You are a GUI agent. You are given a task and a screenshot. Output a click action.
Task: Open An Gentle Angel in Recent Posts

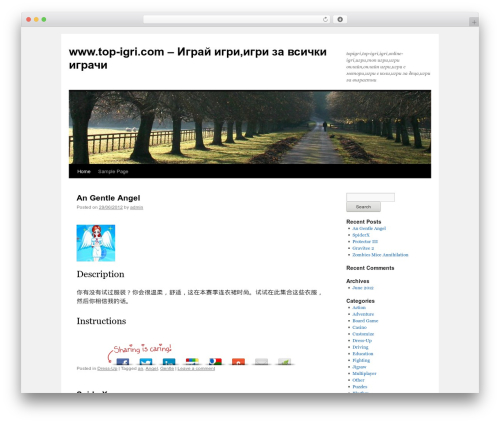tap(369, 228)
